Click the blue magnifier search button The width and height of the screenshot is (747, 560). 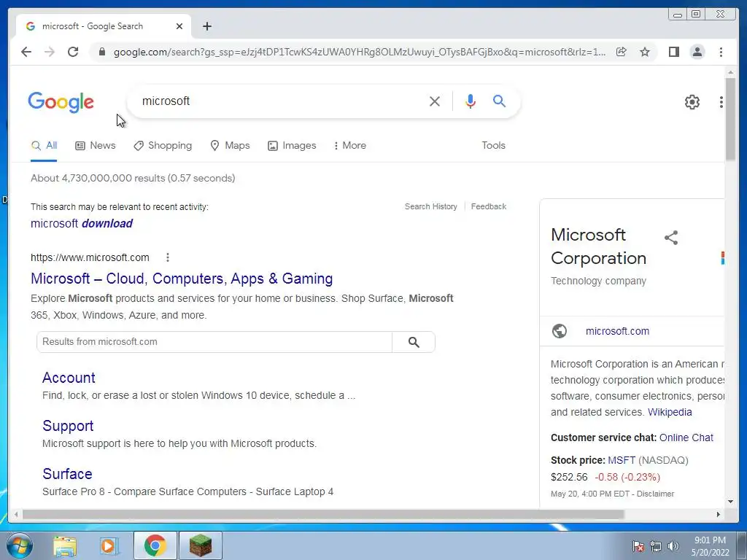click(499, 101)
